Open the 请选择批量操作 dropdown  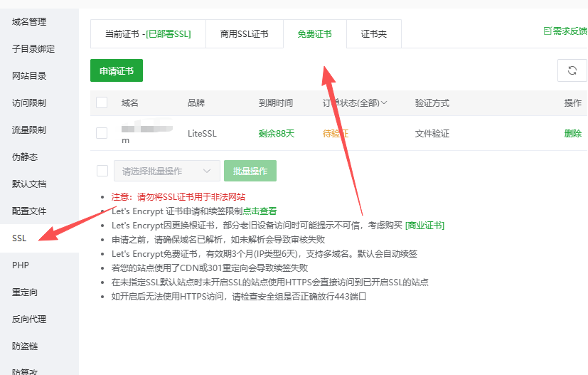click(x=166, y=171)
